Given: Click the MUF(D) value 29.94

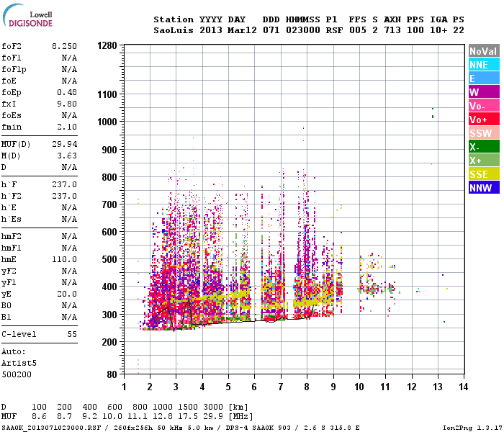Looking at the screenshot, I should click(64, 144).
